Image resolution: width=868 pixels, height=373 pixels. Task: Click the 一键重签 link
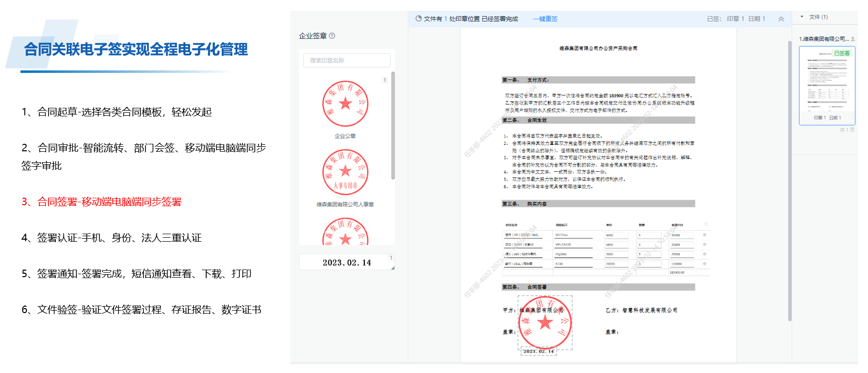click(x=545, y=19)
